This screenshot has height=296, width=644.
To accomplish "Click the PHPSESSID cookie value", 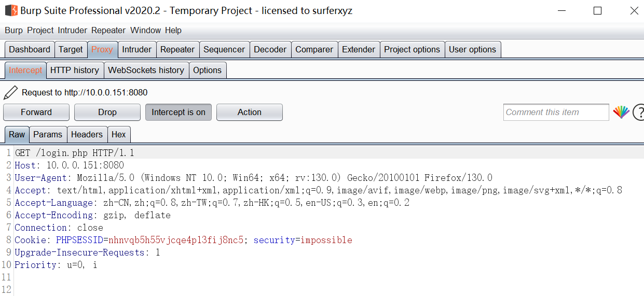I will [x=176, y=240].
